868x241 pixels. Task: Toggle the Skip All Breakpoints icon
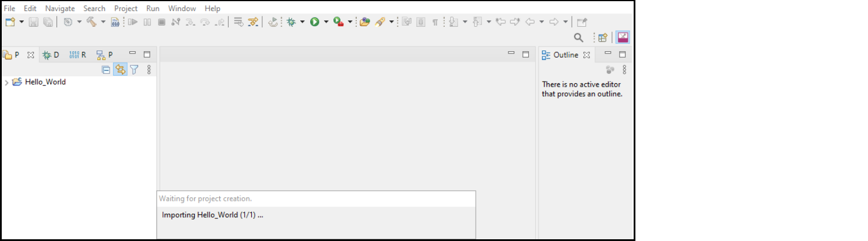point(253,22)
